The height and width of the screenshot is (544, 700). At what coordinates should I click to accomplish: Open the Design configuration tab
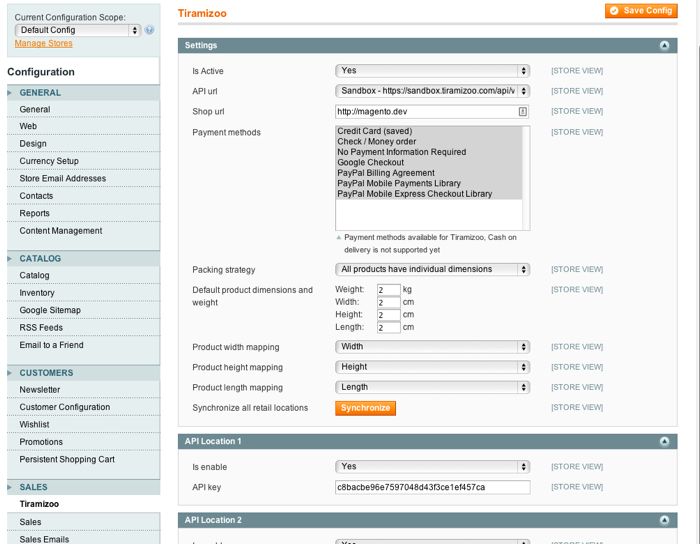pos(83,144)
